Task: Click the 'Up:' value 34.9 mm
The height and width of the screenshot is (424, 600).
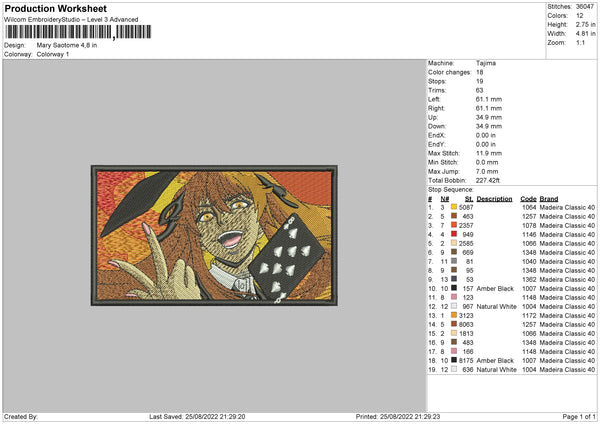Action: coord(489,117)
